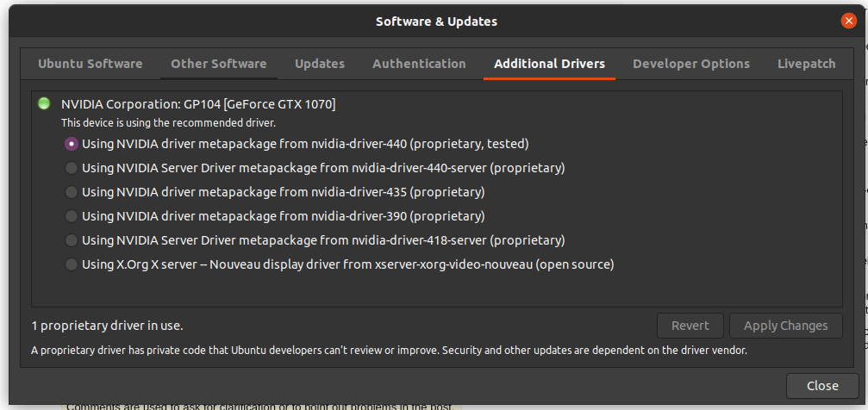Switch to the Other Software tab
This screenshot has height=410, width=868.
click(219, 64)
